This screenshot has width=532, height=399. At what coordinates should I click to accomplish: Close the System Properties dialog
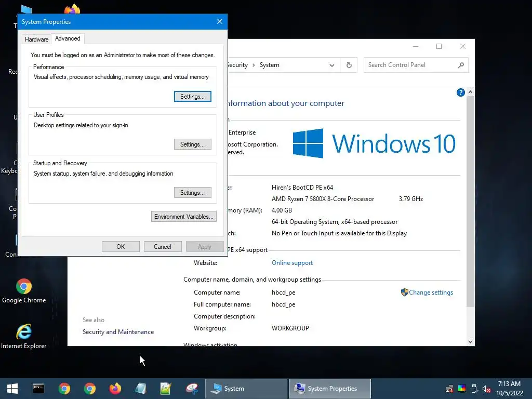click(x=220, y=21)
